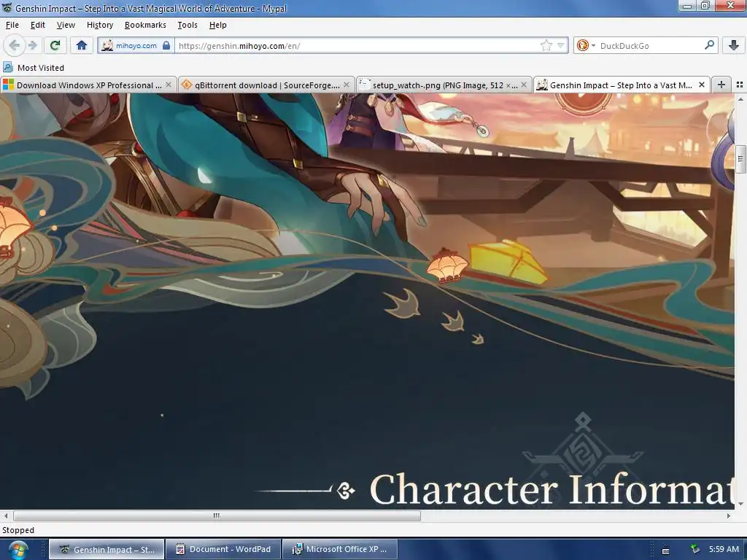Switch to Document - WordPad taskbar button

click(223, 550)
